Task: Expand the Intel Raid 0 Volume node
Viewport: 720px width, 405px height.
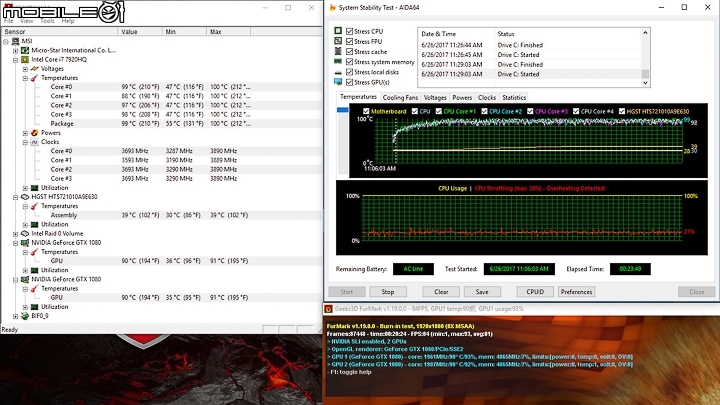Action: [16, 234]
